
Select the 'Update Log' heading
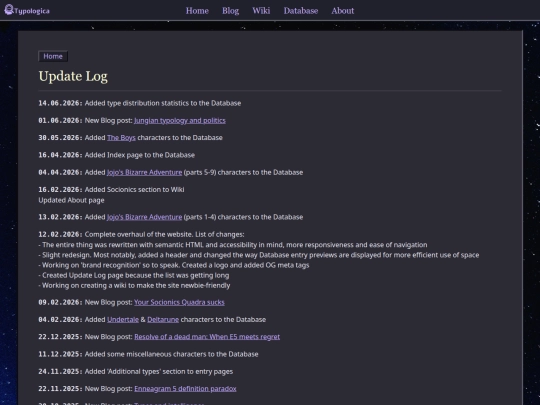(x=73, y=76)
